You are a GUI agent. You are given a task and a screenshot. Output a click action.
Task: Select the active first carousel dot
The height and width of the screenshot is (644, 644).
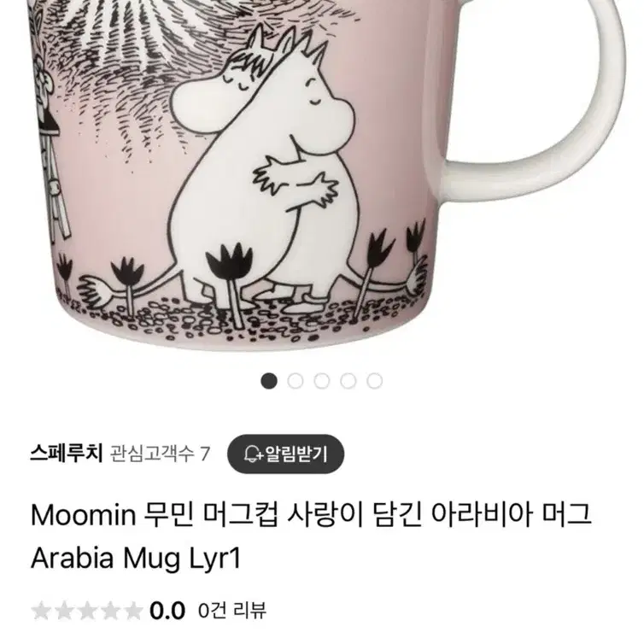pyautogui.click(x=269, y=381)
